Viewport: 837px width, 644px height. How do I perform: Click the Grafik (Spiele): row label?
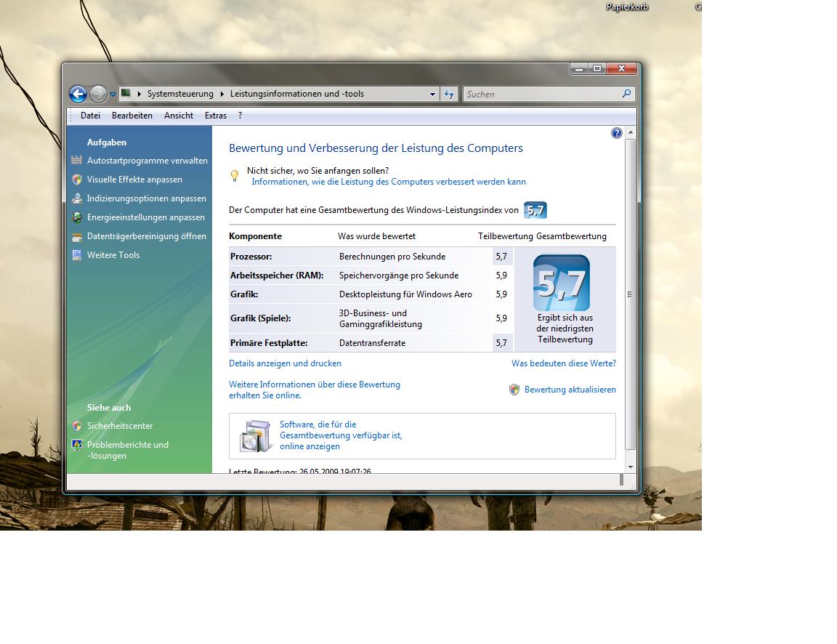click(x=261, y=318)
